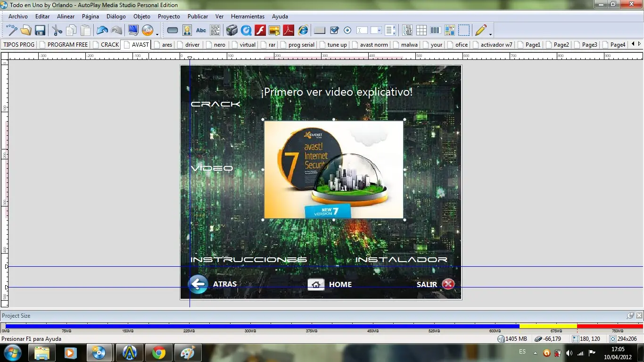Image resolution: width=644 pixels, height=362 pixels.
Task: Open the Página menu
Action: 91,16
